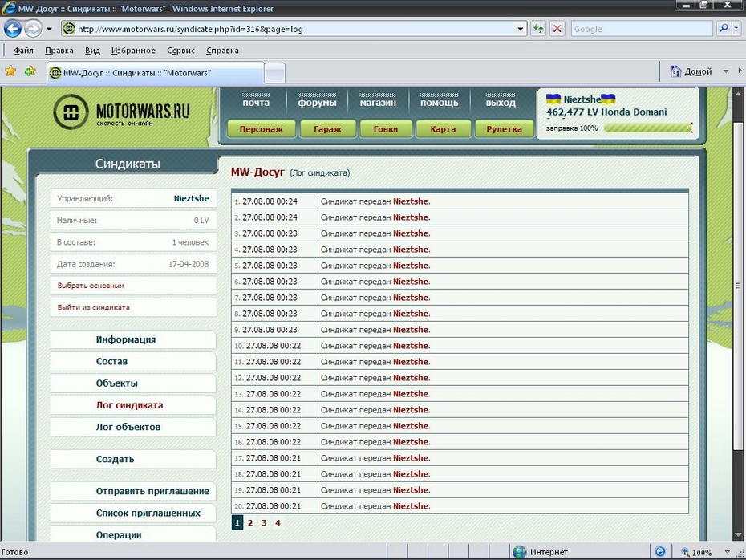
Task: Click the browser Forward arrow button
Action: point(33,29)
